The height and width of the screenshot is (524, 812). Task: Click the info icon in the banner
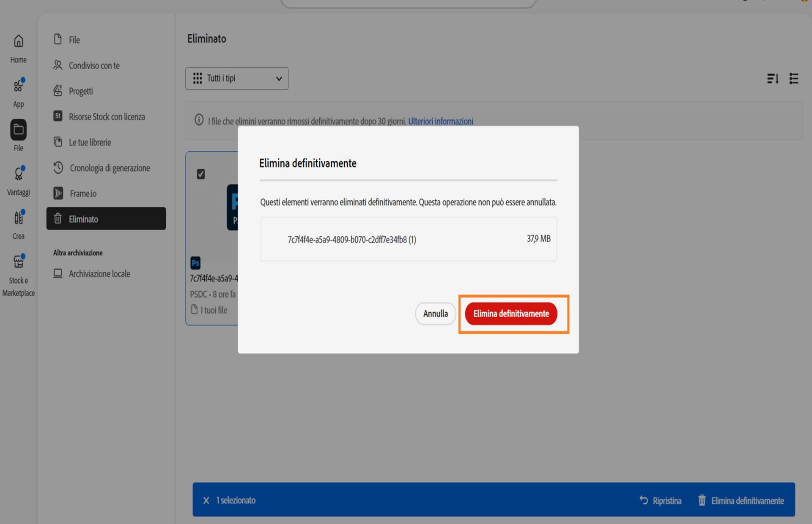199,120
